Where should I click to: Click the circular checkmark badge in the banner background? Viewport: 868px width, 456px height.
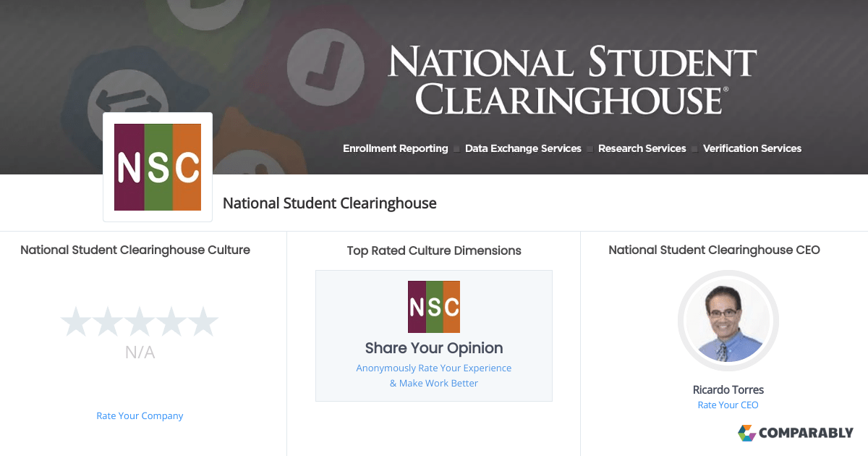[x=326, y=66]
